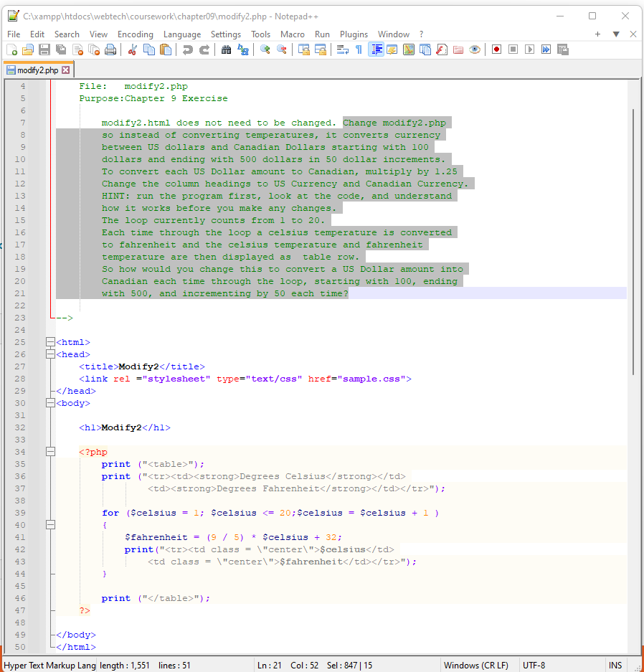Click Synchronize Horizontal Scrolling icon

coord(320,49)
